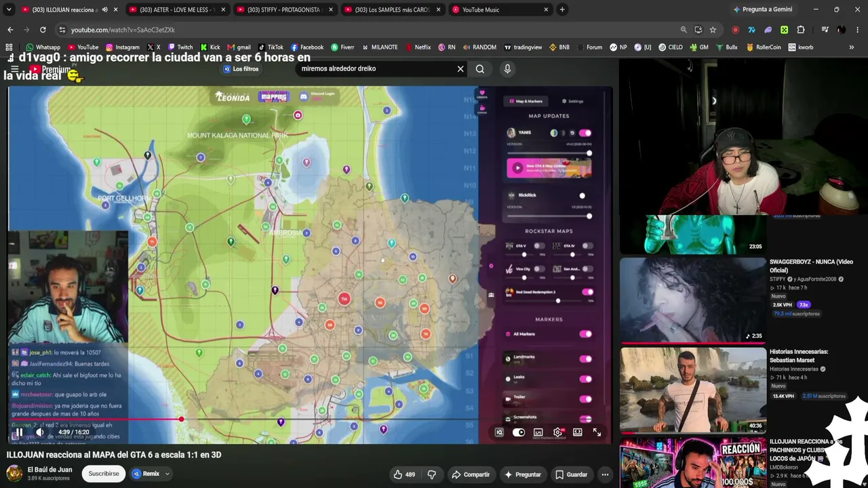Open the kworb bookmark
The image size is (868, 488).
click(801, 47)
